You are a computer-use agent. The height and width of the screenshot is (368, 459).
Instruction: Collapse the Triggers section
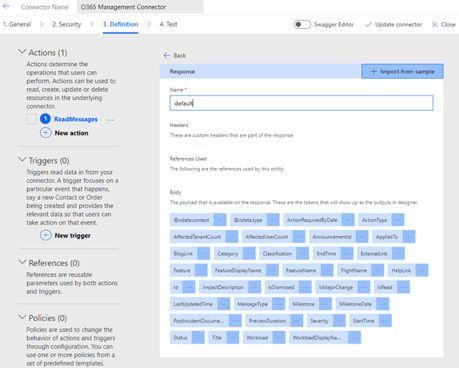click(22, 160)
